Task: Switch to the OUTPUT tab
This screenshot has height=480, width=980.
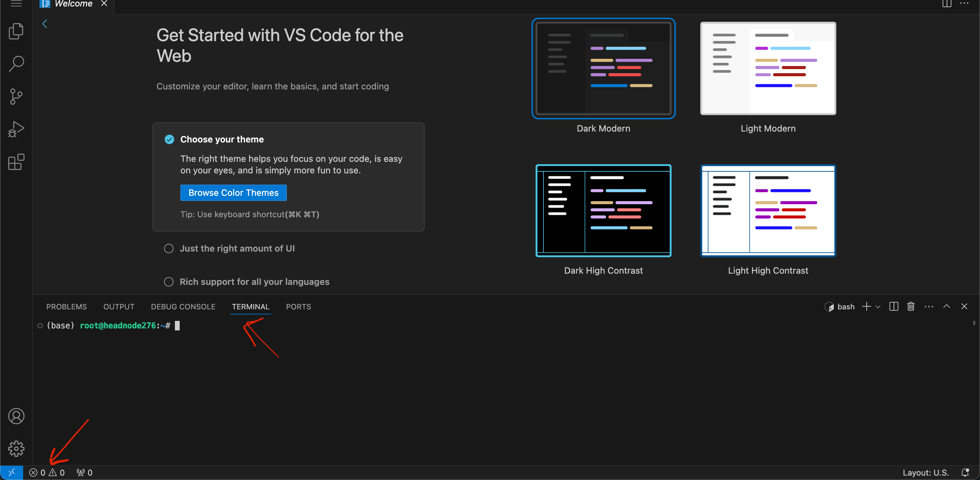Action: 119,307
